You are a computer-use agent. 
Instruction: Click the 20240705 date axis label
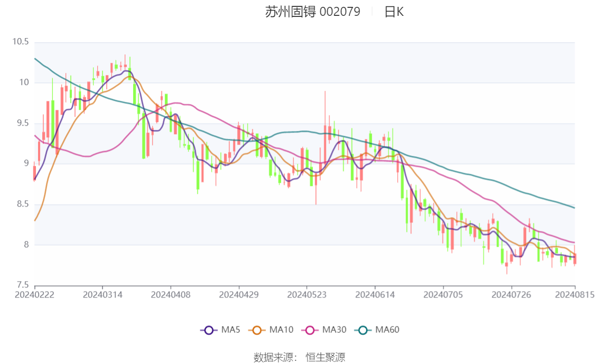pyautogui.click(x=443, y=295)
